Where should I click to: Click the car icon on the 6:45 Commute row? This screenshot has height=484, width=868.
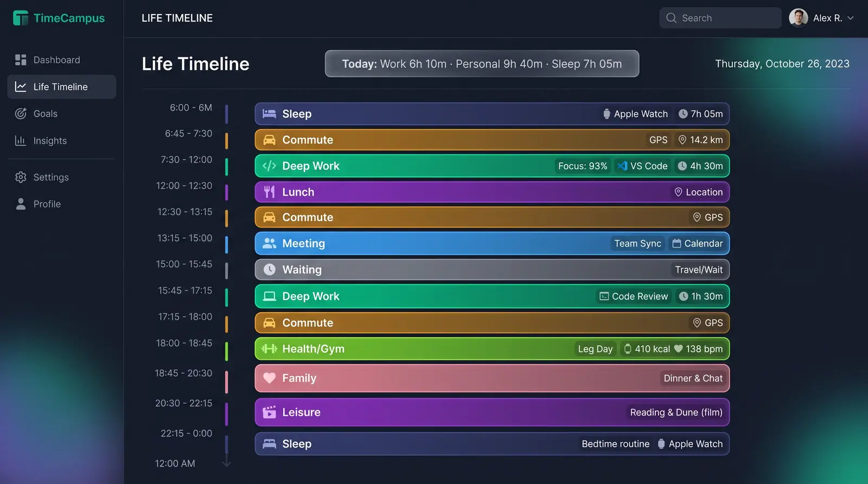click(269, 140)
